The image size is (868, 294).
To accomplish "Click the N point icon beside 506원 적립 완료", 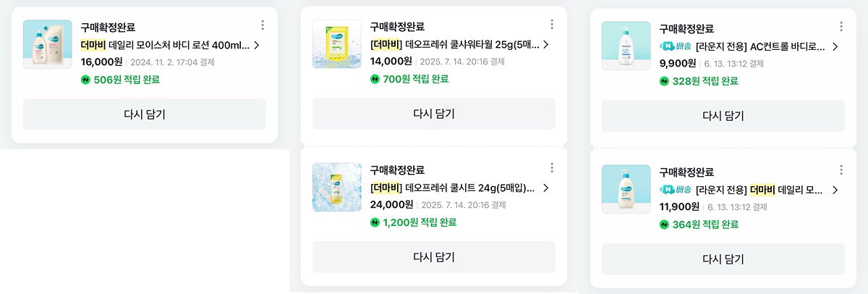I will 86,80.
